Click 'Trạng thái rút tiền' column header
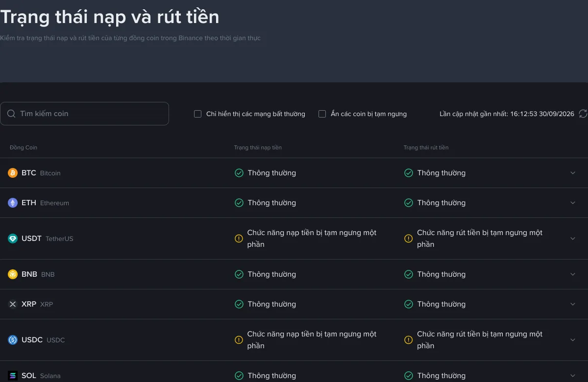The image size is (588, 382). pyautogui.click(x=426, y=147)
